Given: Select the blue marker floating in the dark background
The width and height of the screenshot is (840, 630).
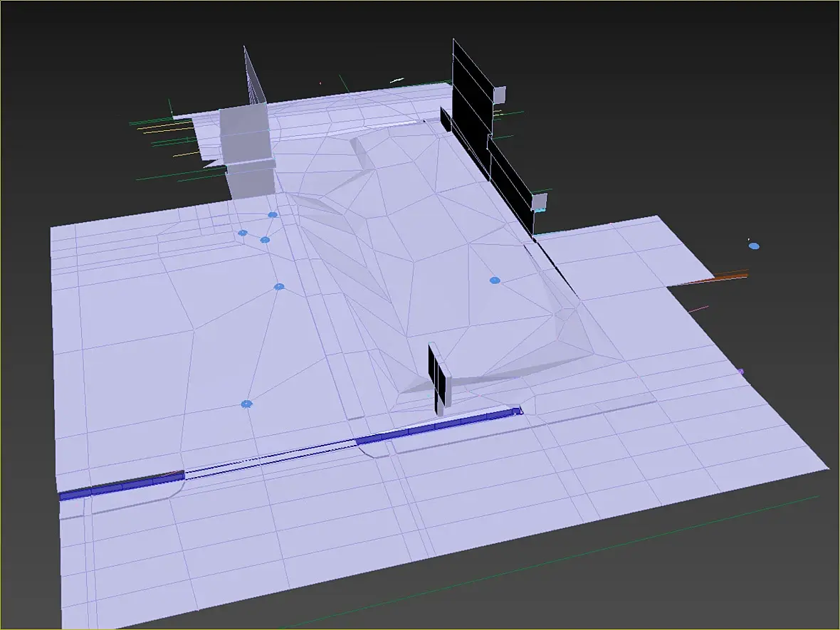Looking at the screenshot, I should pyautogui.click(x=754, y=246).
